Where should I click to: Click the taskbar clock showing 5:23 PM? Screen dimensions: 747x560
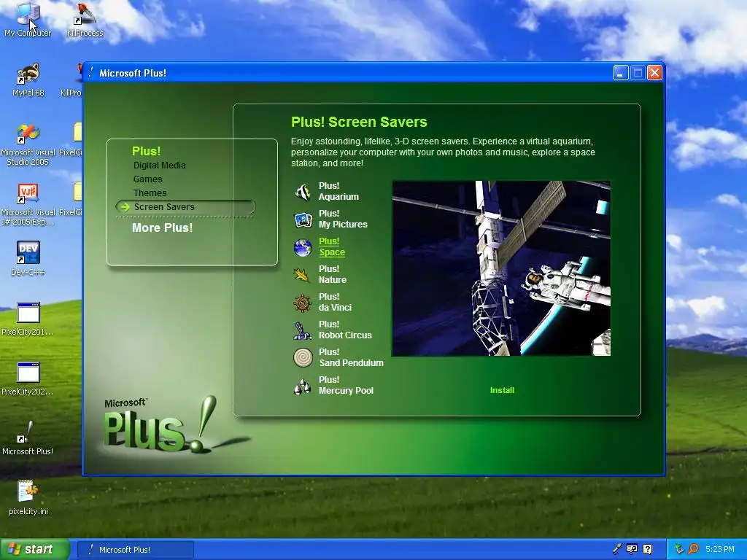point(720,549)
